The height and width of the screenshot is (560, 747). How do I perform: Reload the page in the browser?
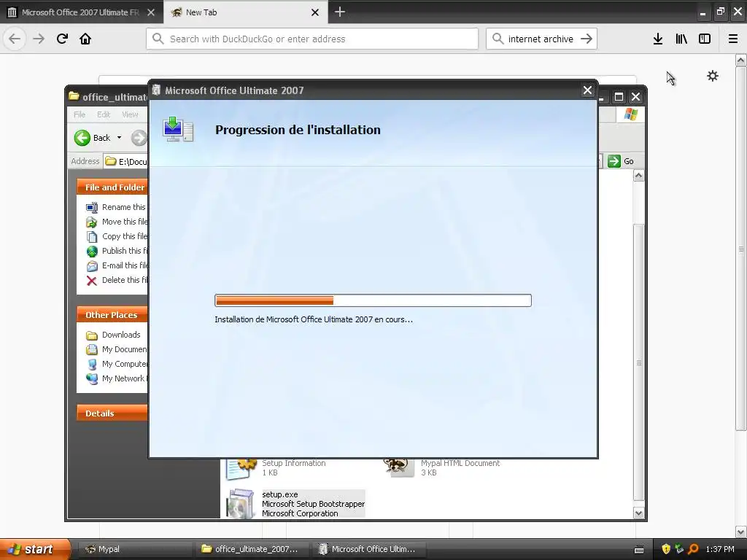coord(62,39)
